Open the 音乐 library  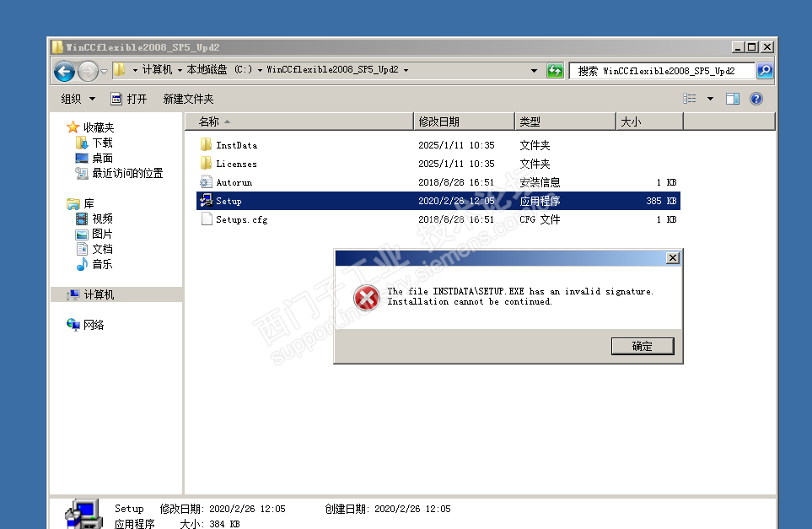[102, 264]
